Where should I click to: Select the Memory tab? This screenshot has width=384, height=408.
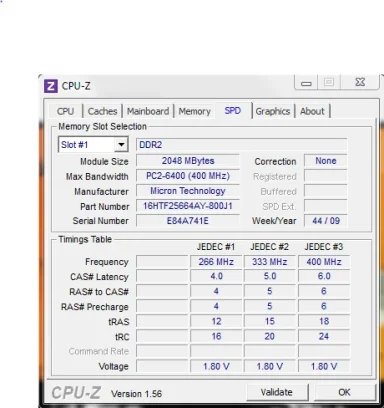click(195, 111)
